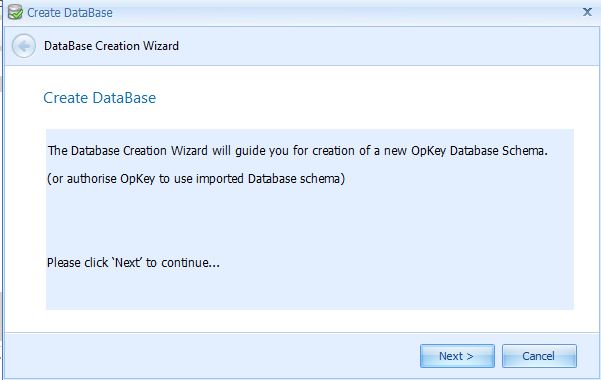Click the line '(or authorise OpKey to use...'
This screenshot has width=601, height=380.
[x=196, y=179]
